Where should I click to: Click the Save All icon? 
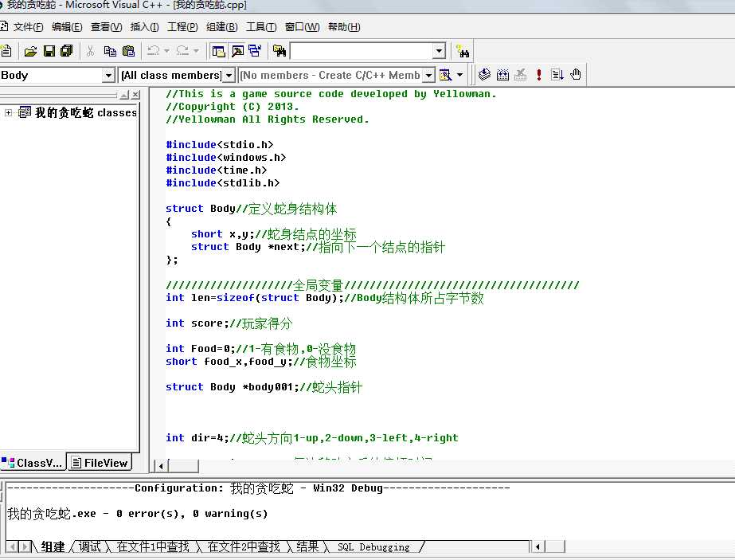pos(67,51)
